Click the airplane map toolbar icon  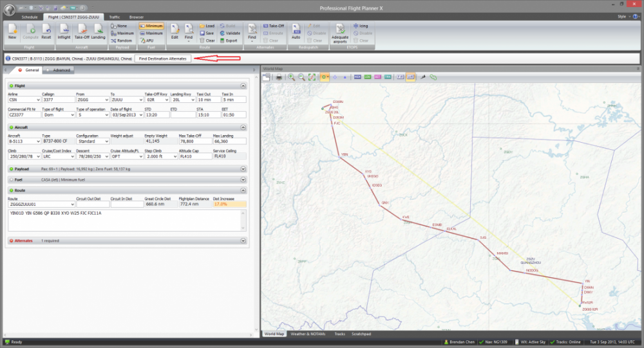(x=422, y=77)
